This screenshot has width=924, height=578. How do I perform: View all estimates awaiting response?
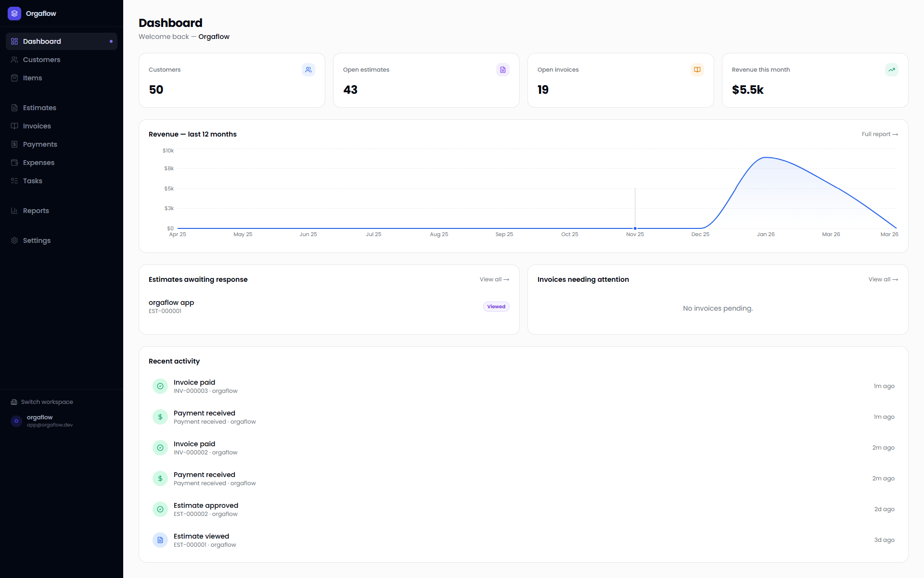[494, 279]
